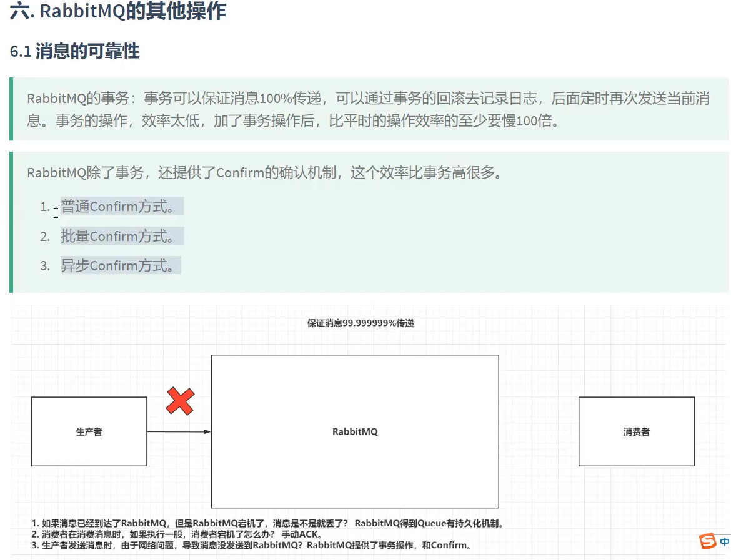Click the list number 2 before 批量Confirm
The width and height of the screenshot is (731, 560).
tap(45, 237)
